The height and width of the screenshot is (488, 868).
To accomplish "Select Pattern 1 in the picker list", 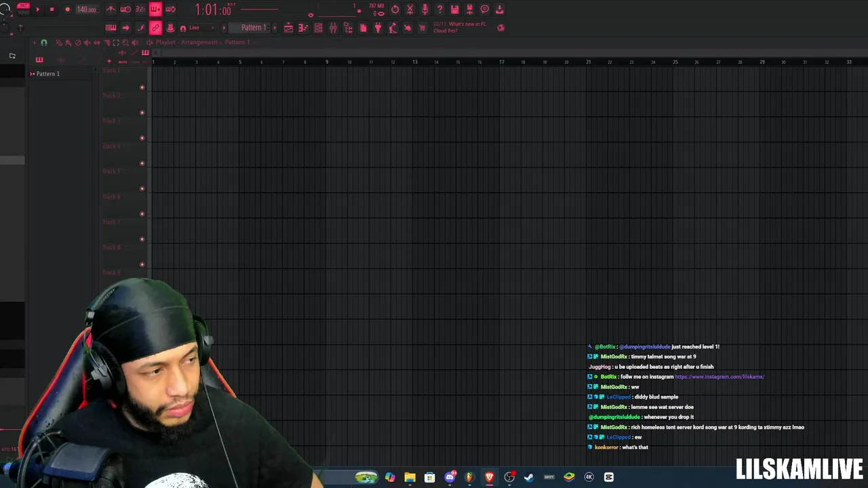I will (47, 73).
